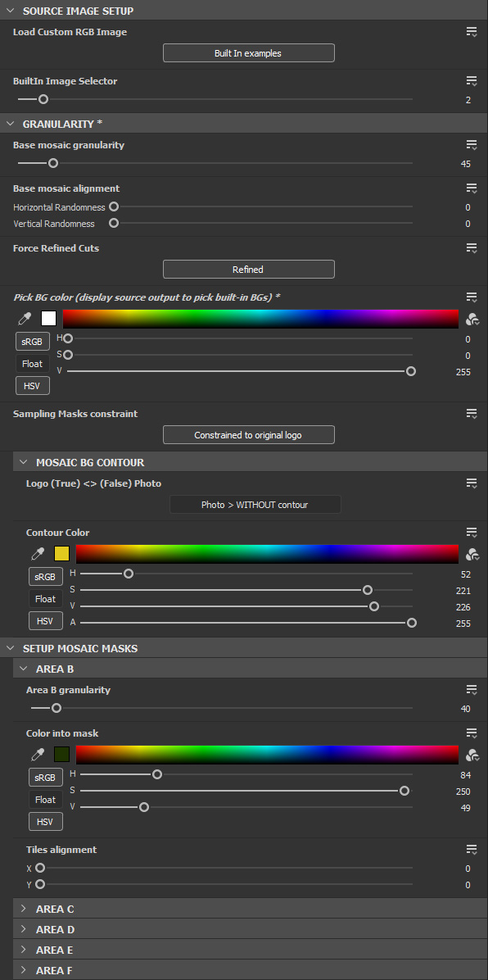Screen dimensions: 488x980
Task: Toggle the Refined button under Force Refined Cuts
Action: 249,270
